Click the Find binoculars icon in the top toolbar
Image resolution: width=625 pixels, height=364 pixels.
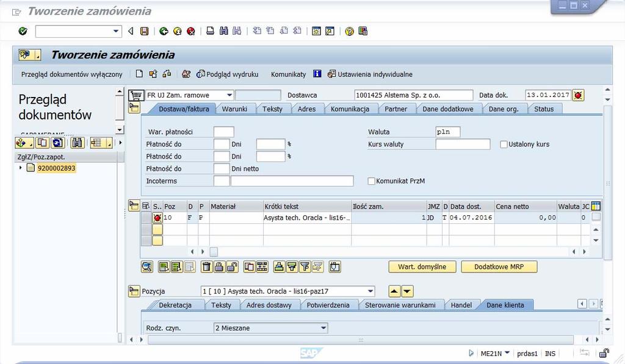pyautogui.click(x=223, y=31)
